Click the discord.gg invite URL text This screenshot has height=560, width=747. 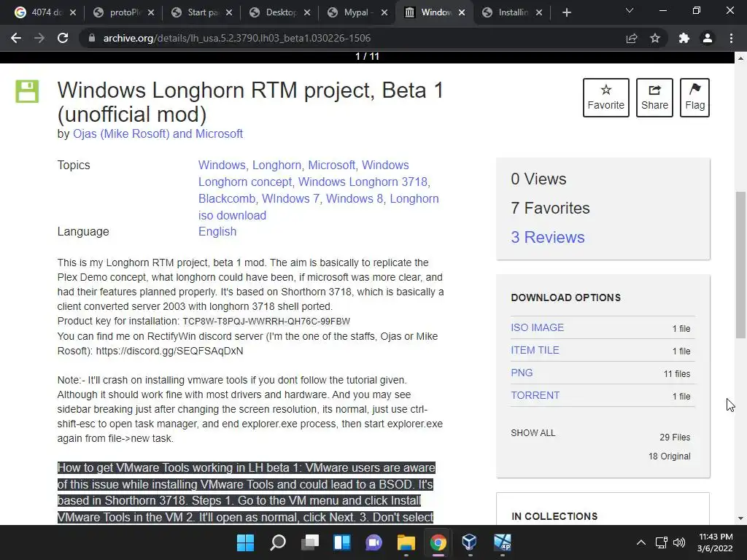pos(169,351)
